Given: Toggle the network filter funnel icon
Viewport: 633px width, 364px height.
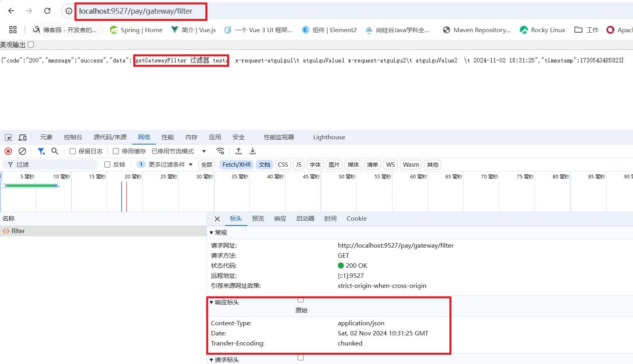Looking at the screenshot, I should (41, 151).
